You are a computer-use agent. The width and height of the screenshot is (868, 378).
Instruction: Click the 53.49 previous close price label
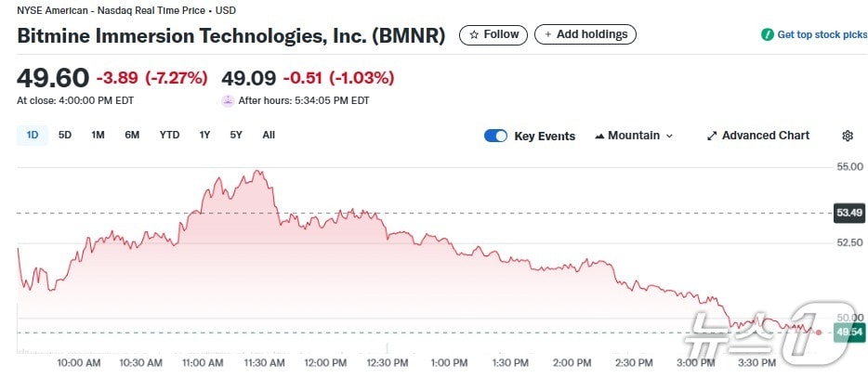click(x=849, y=213)
